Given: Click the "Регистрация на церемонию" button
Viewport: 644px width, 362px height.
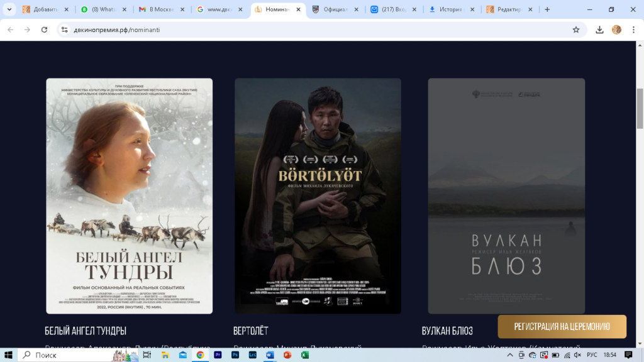Looking at the screenshot, I should pyautogui.click(x=562, y=326).
